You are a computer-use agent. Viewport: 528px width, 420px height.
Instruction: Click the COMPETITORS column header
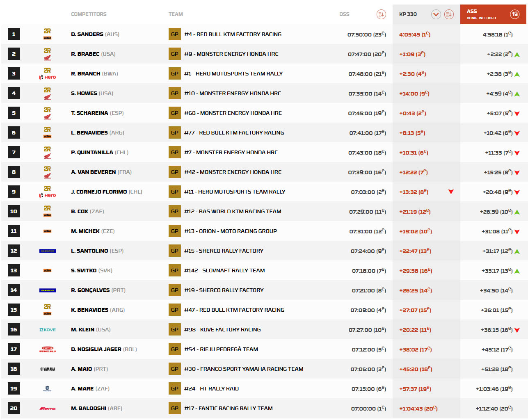pyautogui.click(x=89, y=14)
